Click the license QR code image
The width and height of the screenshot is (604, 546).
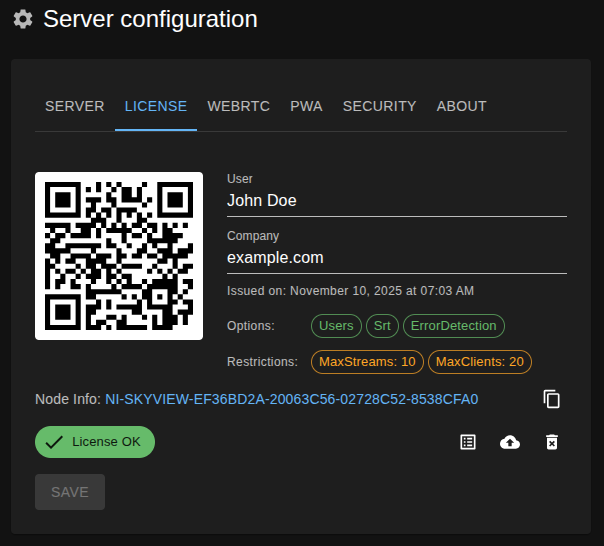click(x=119, y=256)
